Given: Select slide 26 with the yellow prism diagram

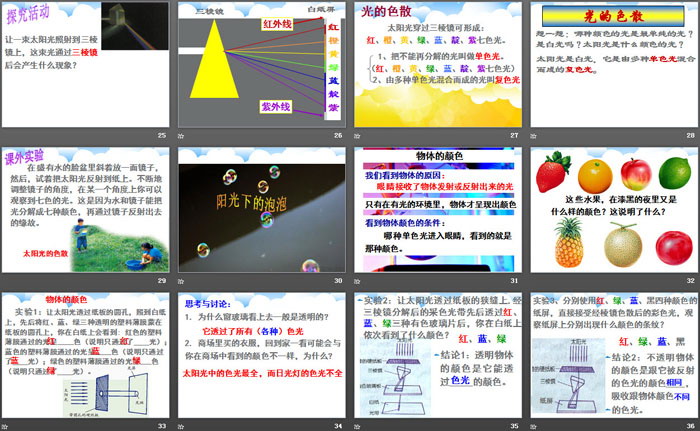Looking at the screenshot, I should point(262,65).
